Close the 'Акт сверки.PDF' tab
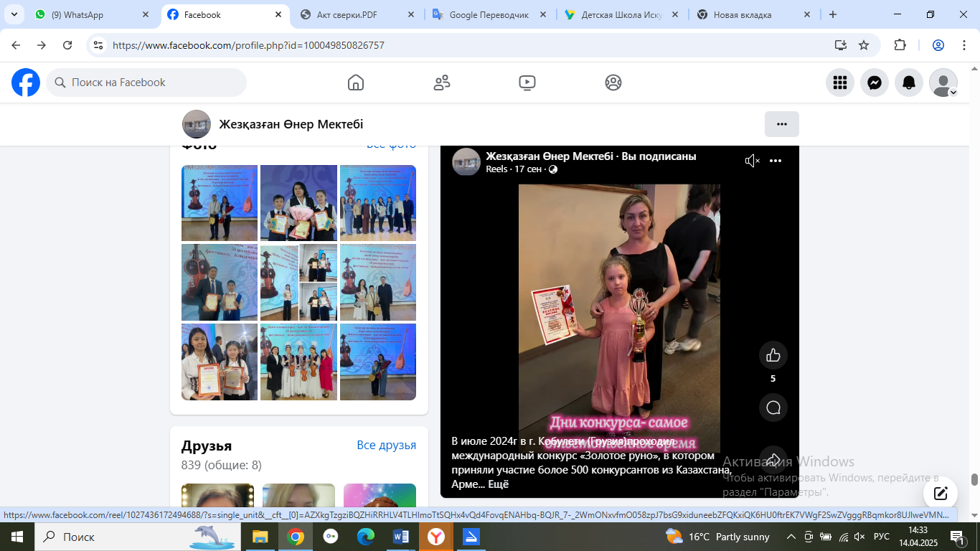The height and width of the screenshot is (551, 980). click(410, 14)
